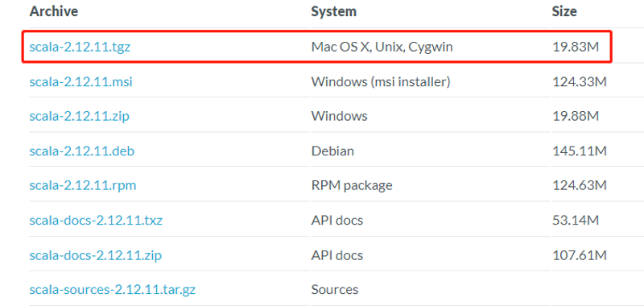Click the 124.33M size value
The height and width of the screenshot is (306, 644).
[579, 82]
